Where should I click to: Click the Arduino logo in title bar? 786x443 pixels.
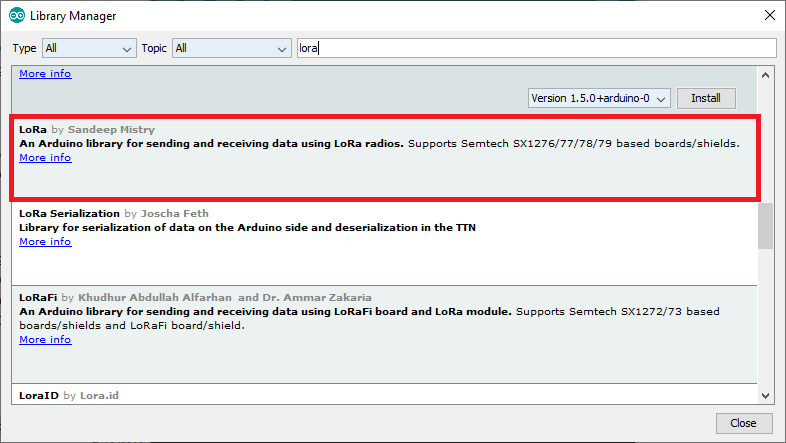[17, 16]
